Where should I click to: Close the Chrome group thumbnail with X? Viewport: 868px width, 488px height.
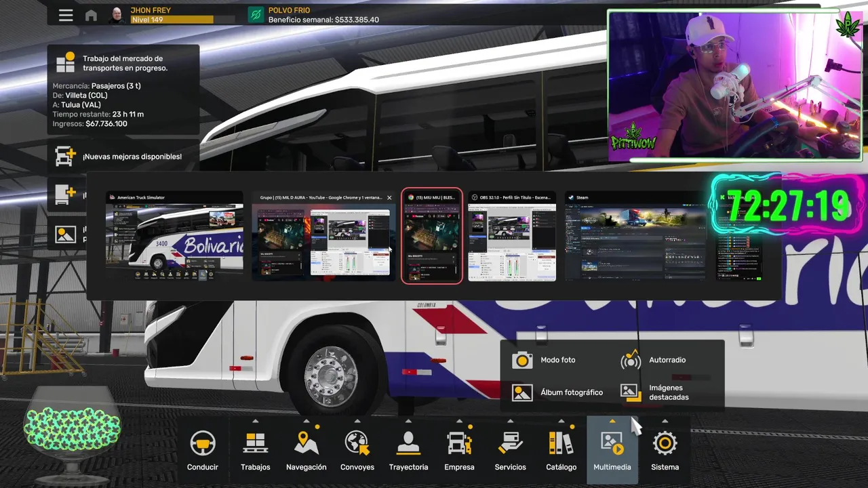pyautogui.click(x=389, y=198)
